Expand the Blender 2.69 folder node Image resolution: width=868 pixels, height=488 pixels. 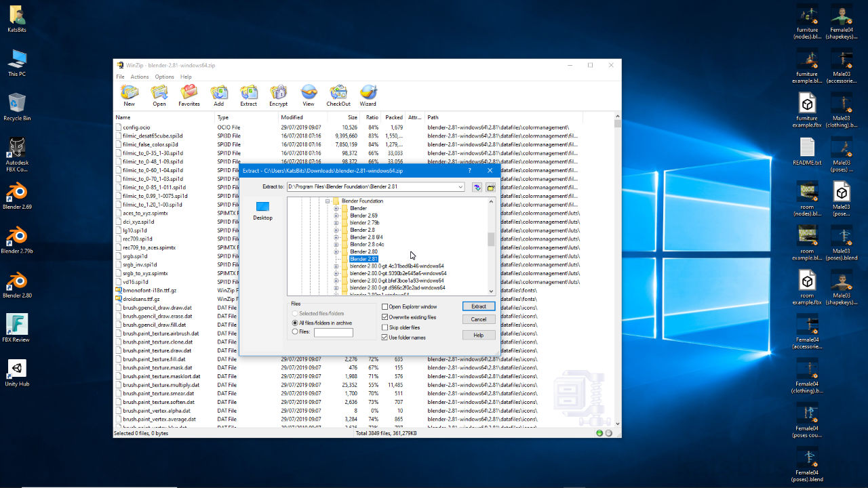click(336, 216)
